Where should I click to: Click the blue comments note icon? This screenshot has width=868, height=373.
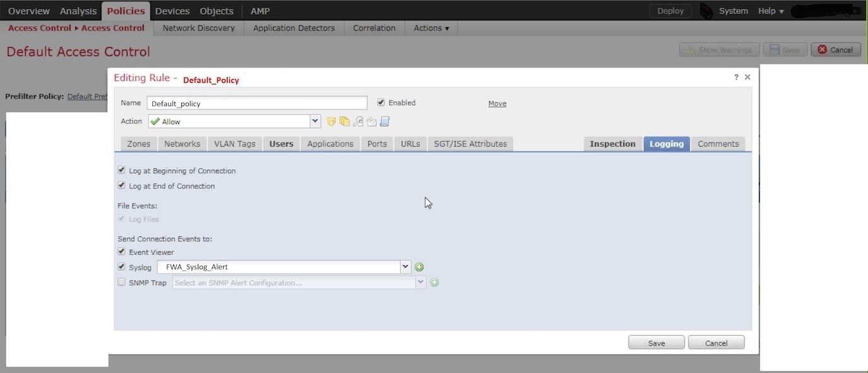coord(385,121)
